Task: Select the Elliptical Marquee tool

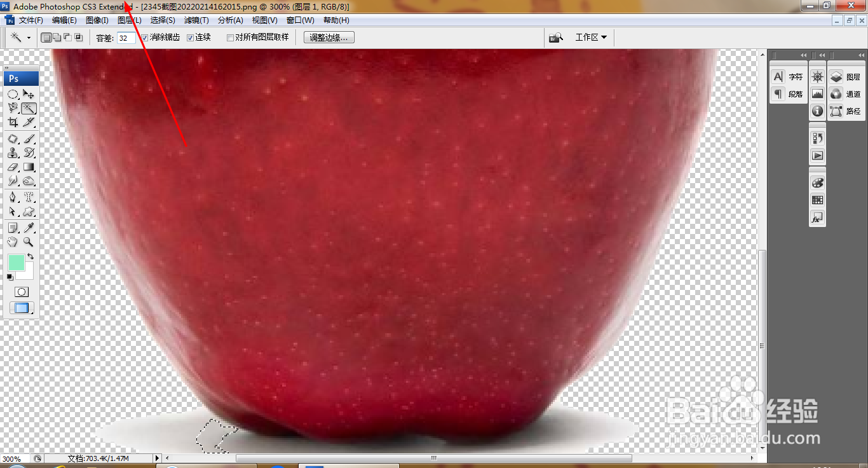Action: pos(13,93)
